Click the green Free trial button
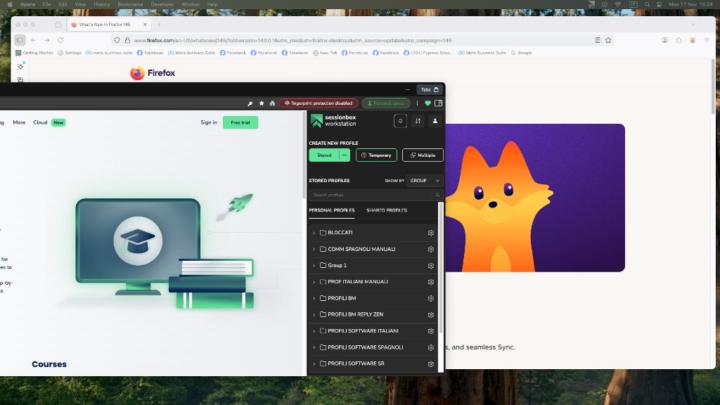Image resolution: width=720 pixels, height=405 pixels. [240, 122]
